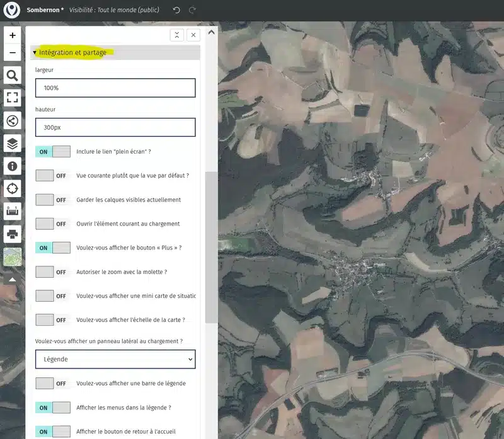
Task: Toggle fullscreen map view
Action: [x=12, y=98]
